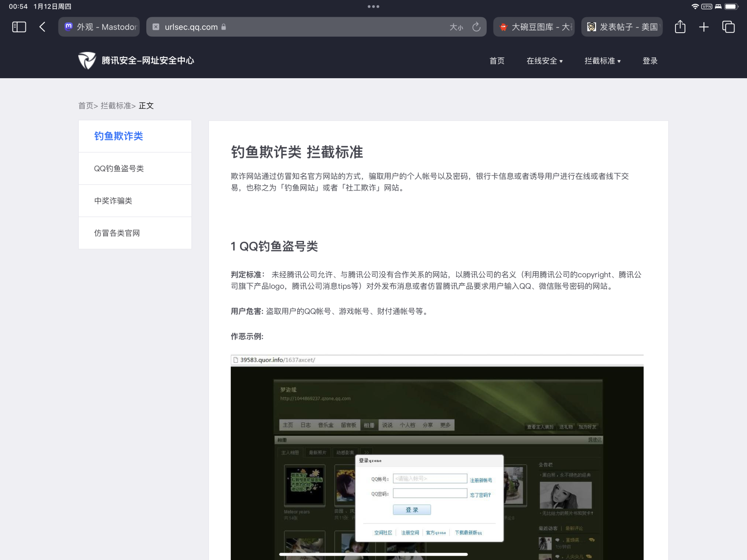Tap the lock icon in the address bar
Screen dimensions: 747x560
[x=224, y=27]
